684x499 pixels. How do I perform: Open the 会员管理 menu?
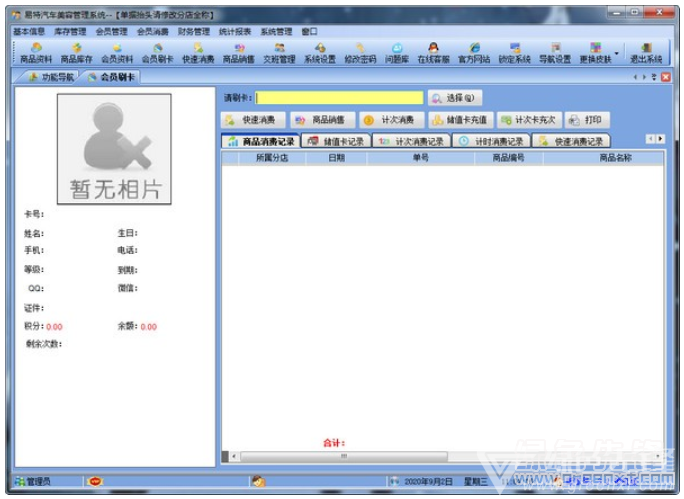pyautogui.click(x=111, y=31)
